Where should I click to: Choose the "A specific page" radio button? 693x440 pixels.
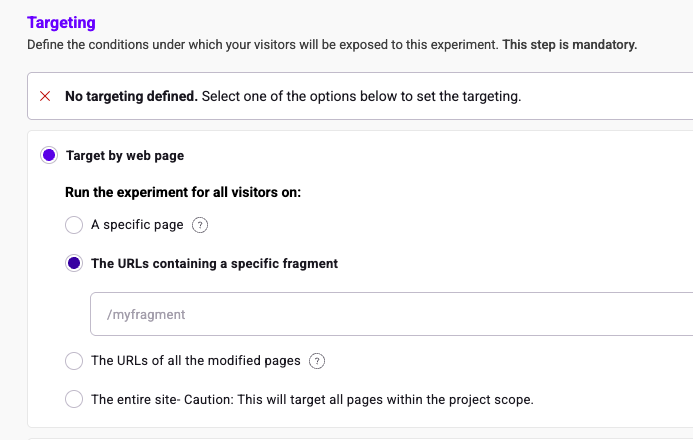click(x=74, y=225)
